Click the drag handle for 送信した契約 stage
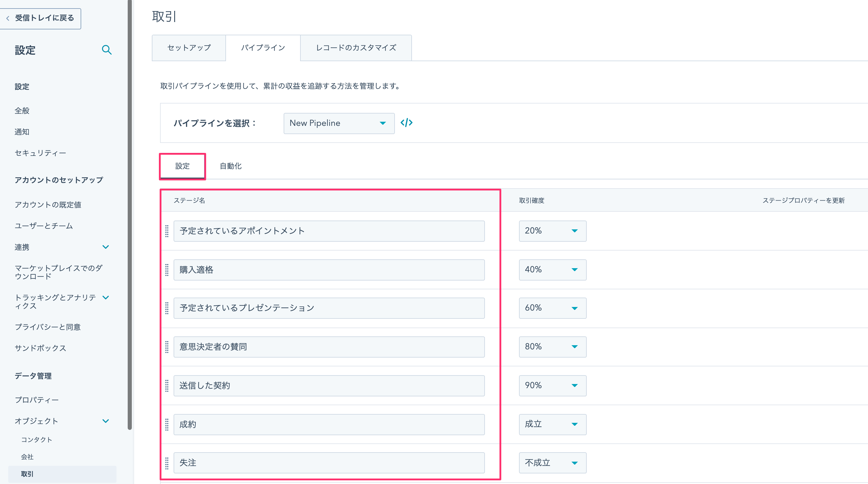868x484 pixels. tap(167, 386)
